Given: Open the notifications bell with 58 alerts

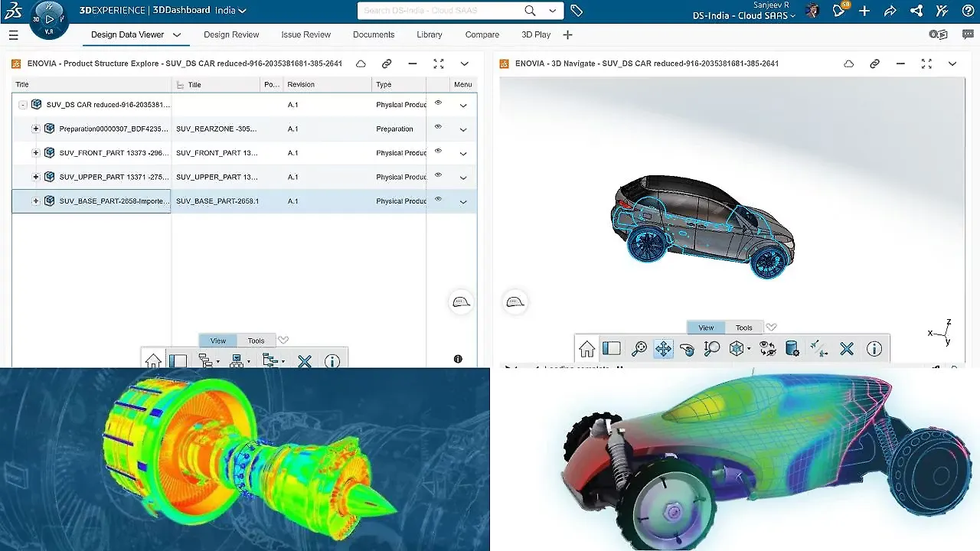Looking at the screenshot, I should coord(838,11).
